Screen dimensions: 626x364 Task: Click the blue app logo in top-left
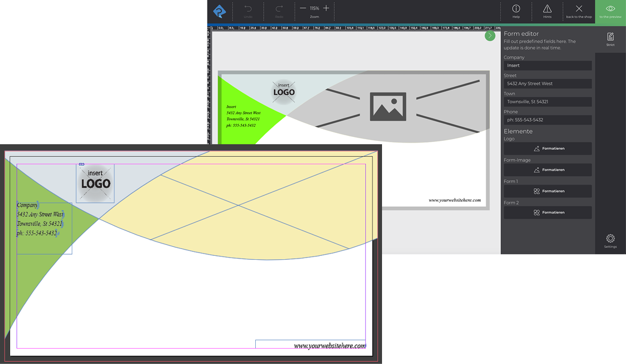click(x=219, y=11)
